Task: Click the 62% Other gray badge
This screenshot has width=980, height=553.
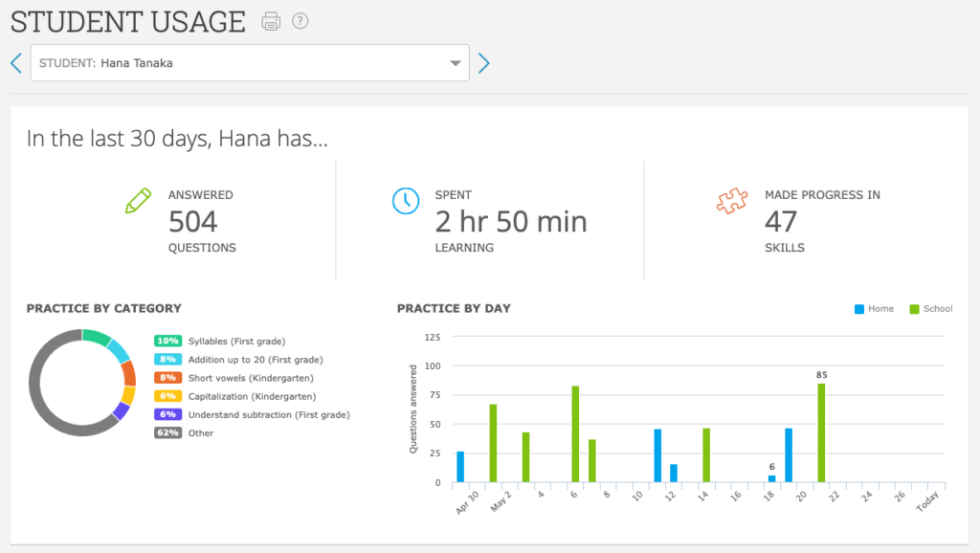Action: (167, 433)
